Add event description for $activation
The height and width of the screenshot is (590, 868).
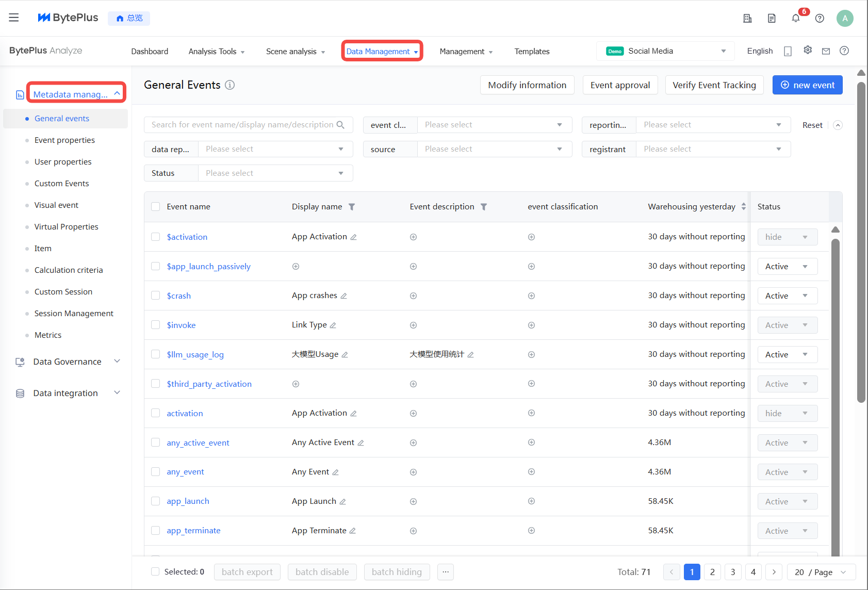click(413, 237)
